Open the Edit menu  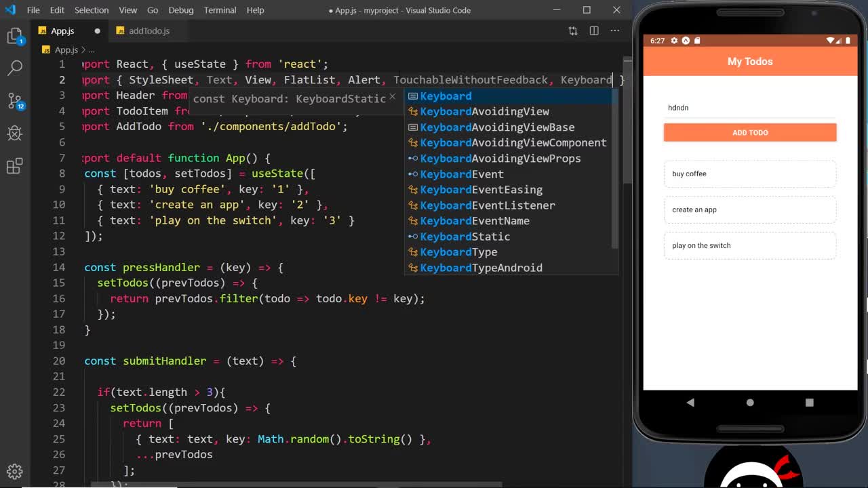57,10
